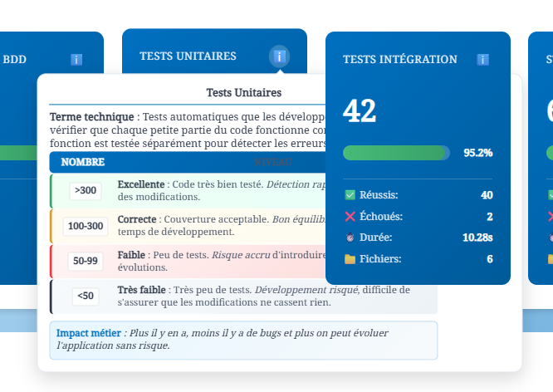Image resolution: width=553 pixels, height=392 pixels.
Task: Click the folder icon beside Fichiers
Action: (x=350, y=259)
